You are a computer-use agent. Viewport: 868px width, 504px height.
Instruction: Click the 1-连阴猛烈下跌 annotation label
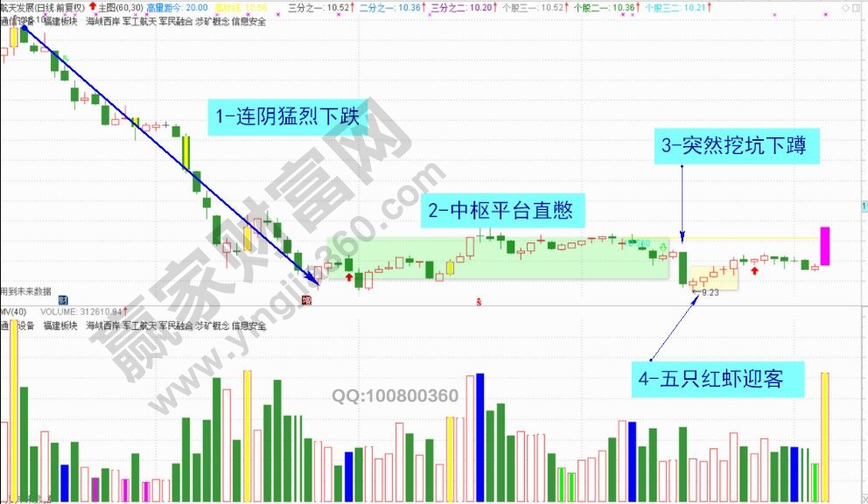tap(290, 116)
